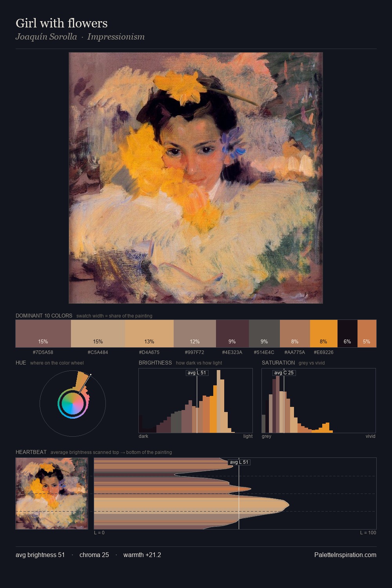Click the 'dark' axis label under Brightness
Screen dimensions: 392x588
143,436
